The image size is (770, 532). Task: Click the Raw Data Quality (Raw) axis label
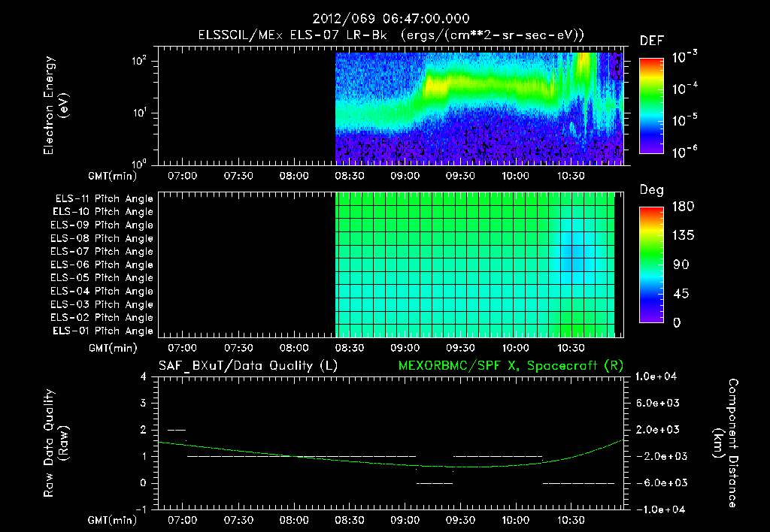click(56, 443)
